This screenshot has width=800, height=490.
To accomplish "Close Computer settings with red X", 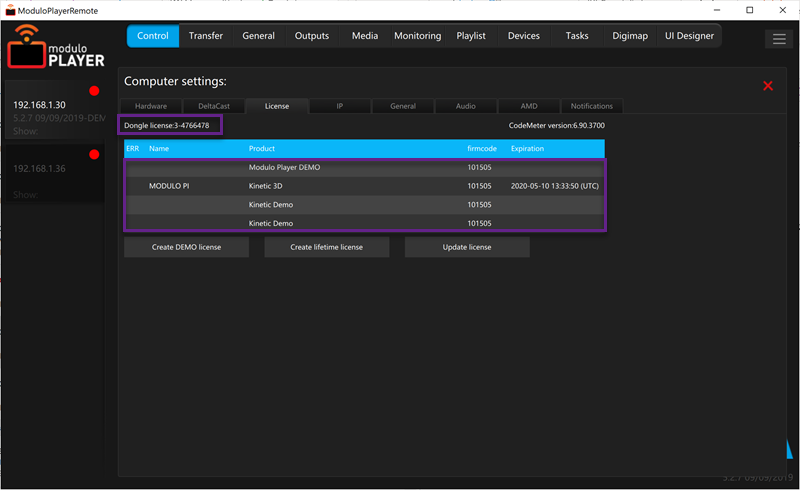I will coord(768,86).
